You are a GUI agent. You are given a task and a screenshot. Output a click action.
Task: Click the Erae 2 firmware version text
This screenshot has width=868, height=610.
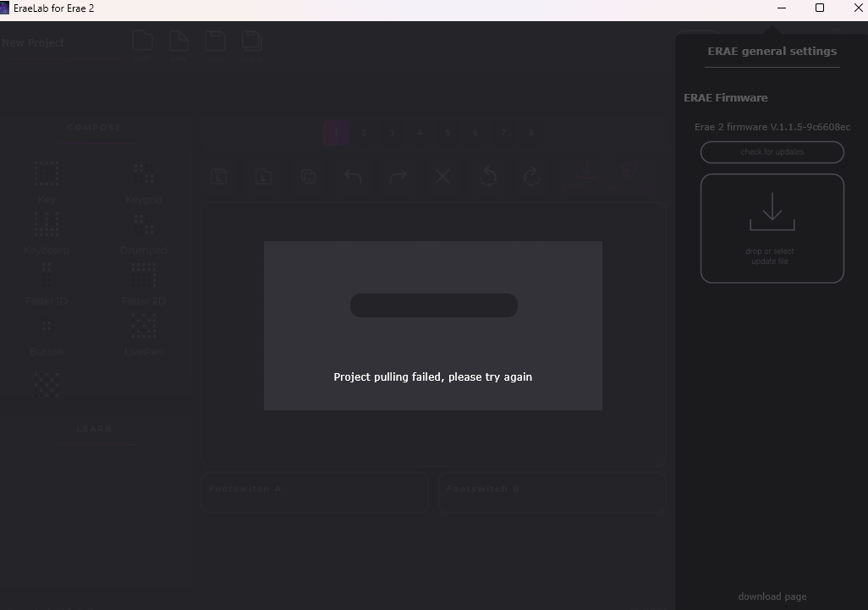point(772,127)
